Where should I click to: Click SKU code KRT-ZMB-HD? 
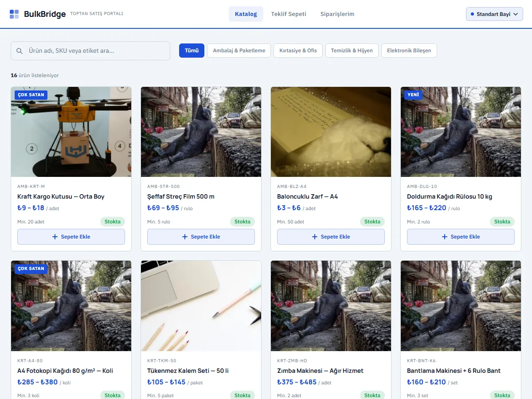click(x=292, y=361)
